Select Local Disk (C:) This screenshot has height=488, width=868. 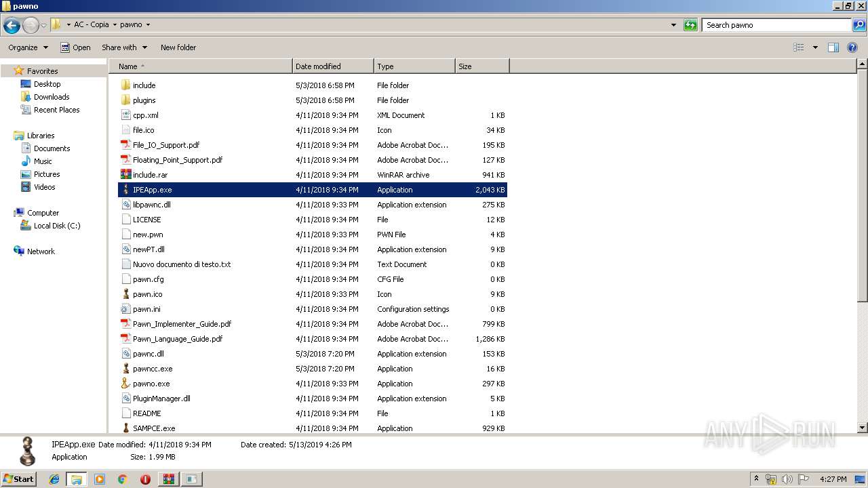[57, 226]
